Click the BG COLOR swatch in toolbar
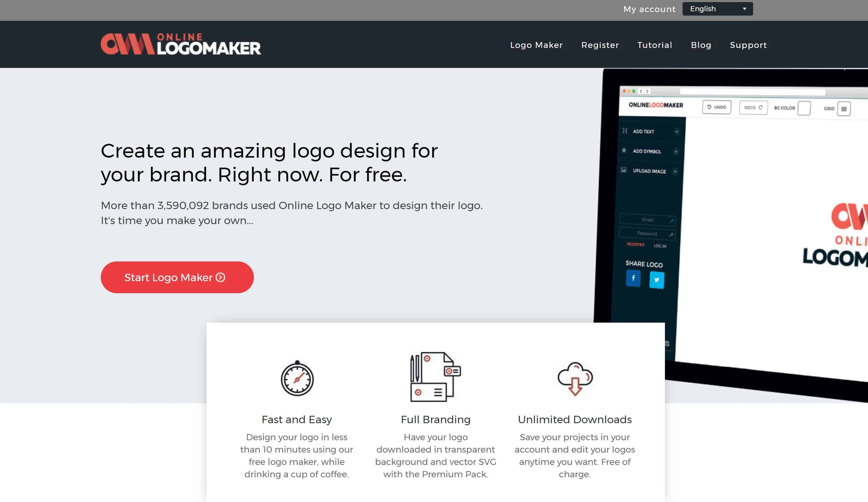The image size is (868, 502). [805, 107]
